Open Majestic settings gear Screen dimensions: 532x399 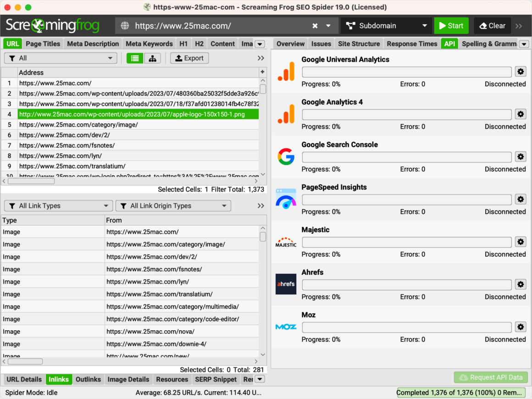pos(521,242)
